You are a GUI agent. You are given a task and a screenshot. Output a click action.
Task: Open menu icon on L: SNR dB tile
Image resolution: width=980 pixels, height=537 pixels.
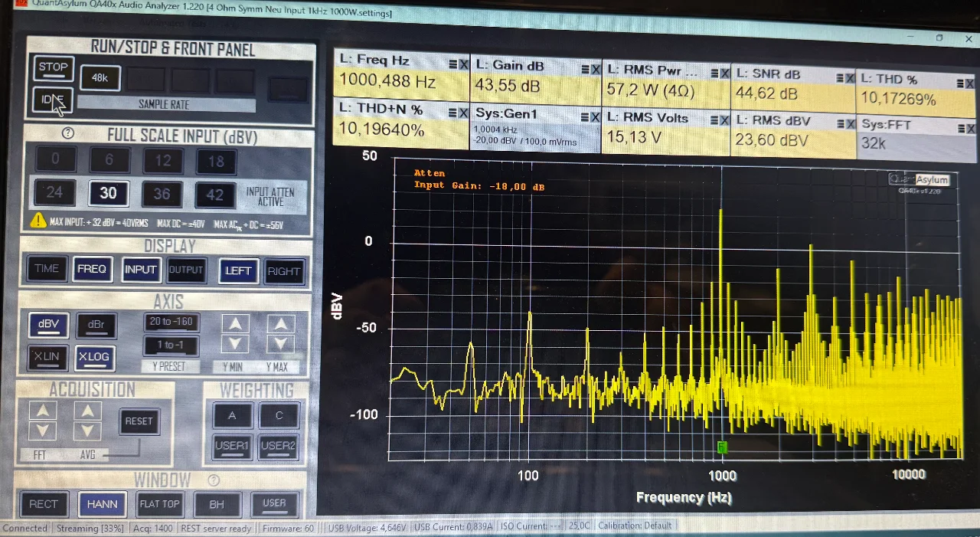839,77
